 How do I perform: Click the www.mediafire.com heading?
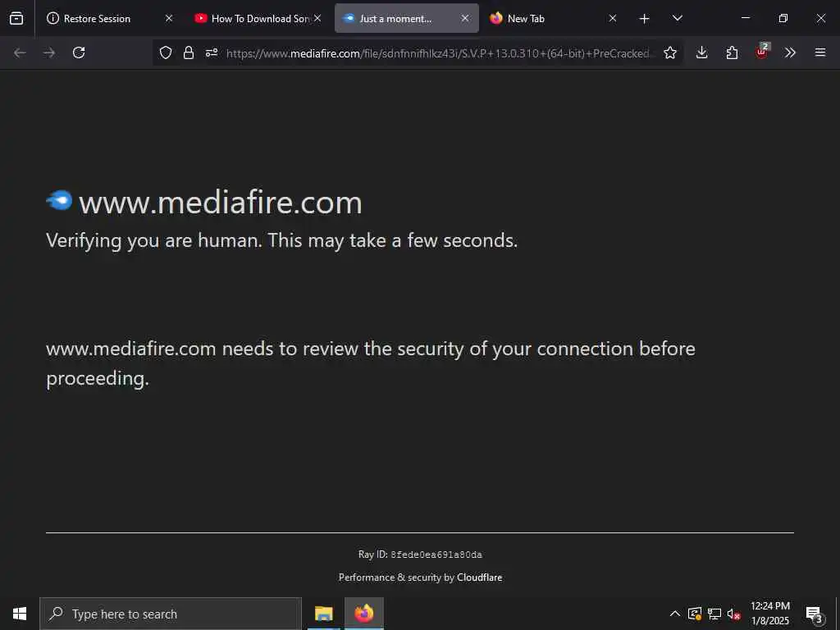pyautogui.click(x=220, y=203)
